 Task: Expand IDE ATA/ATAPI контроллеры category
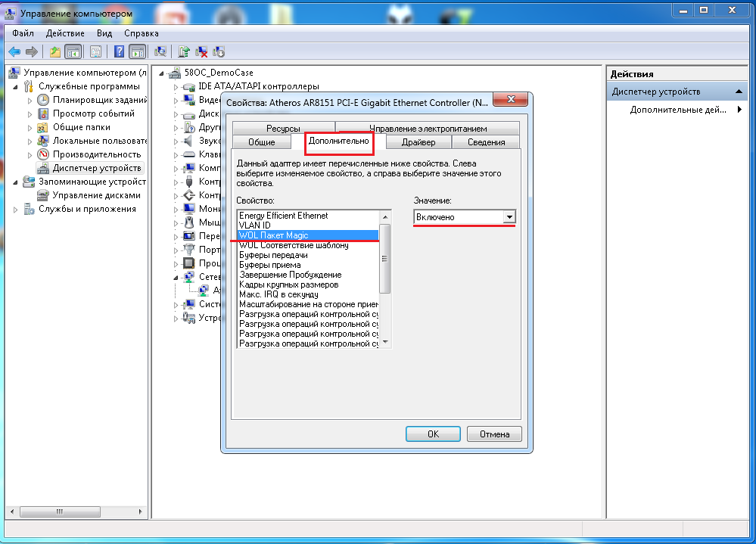click(x=176, y=87)
